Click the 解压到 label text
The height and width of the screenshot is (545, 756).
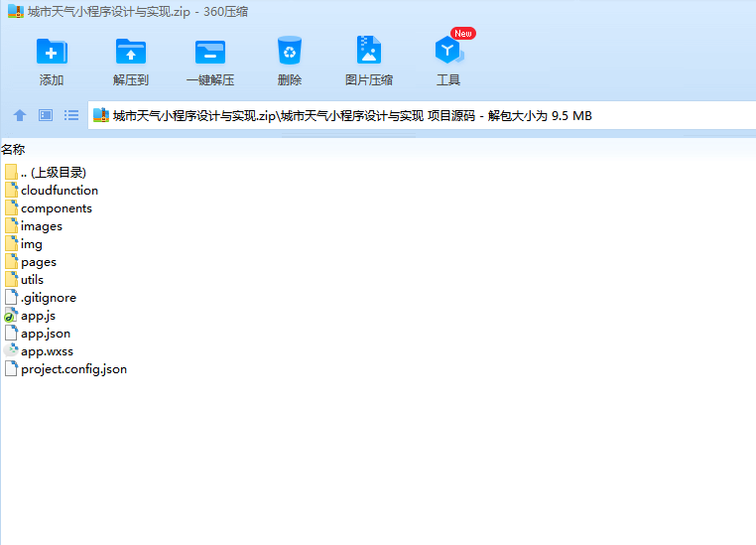(131, 80)
